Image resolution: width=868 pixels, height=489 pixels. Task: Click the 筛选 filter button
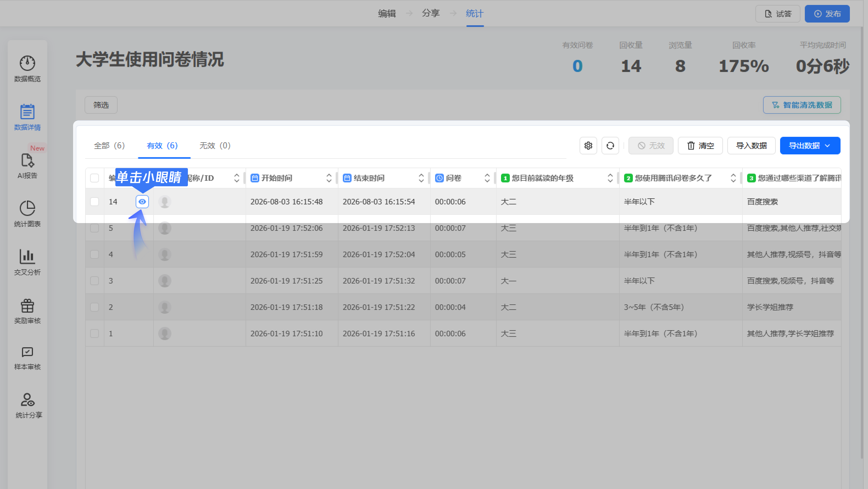pos(101,105)
